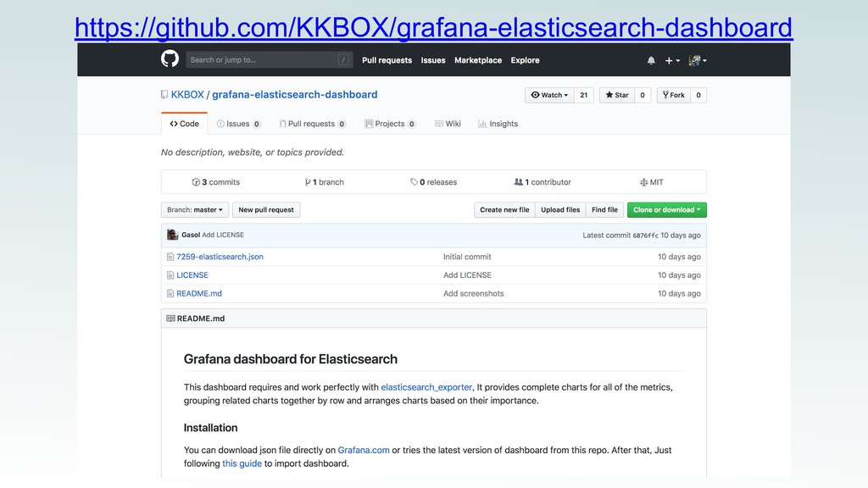Open the README.md file in list
The height and width of the screenshot is (488, 868).
[199, 293]
